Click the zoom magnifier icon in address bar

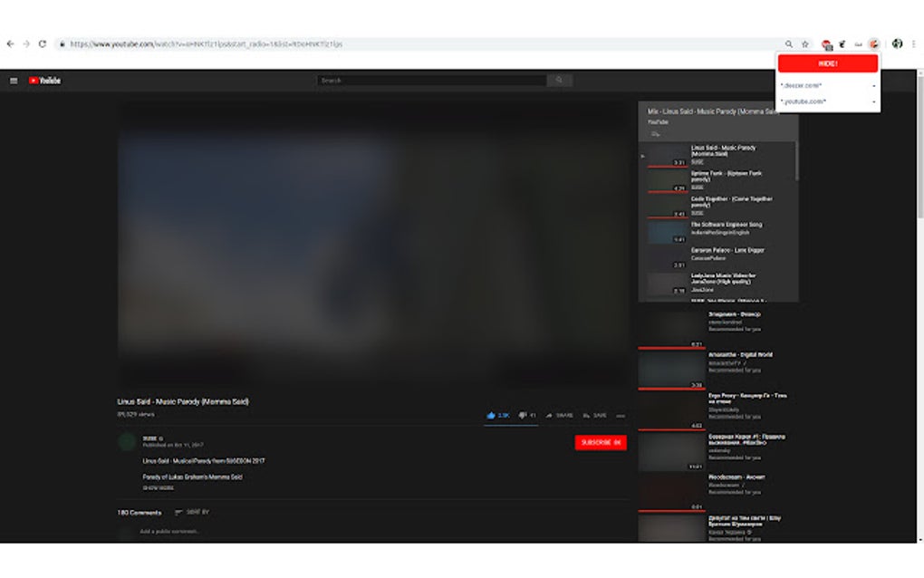(x=788, y=44)
